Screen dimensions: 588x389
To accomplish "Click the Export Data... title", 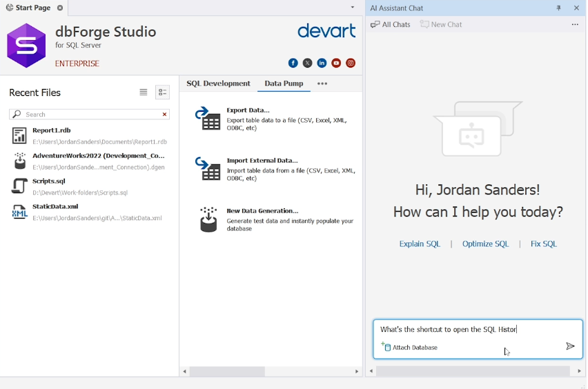I will [x=248, y=110].
